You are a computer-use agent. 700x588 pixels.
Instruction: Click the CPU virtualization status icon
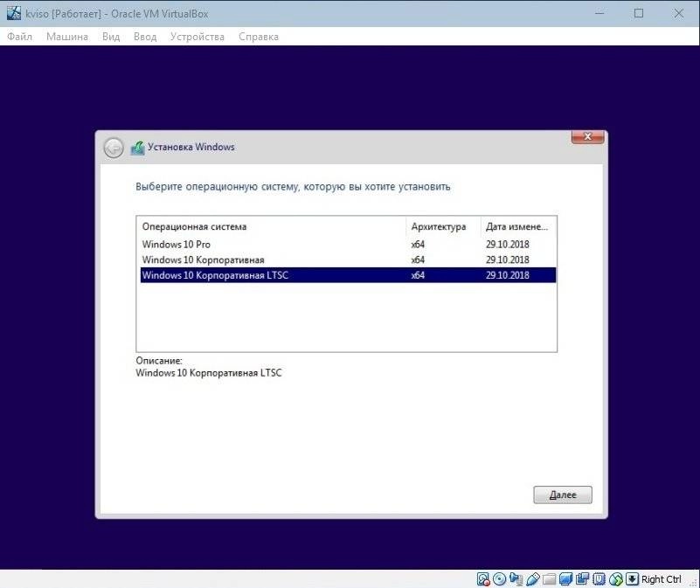(x=599, y=579)
